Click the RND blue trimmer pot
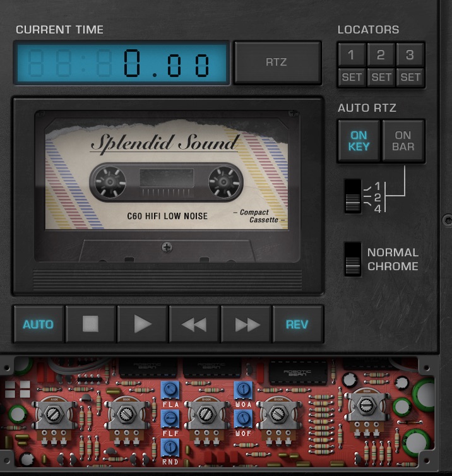452x476 pixels. point(170,446)
